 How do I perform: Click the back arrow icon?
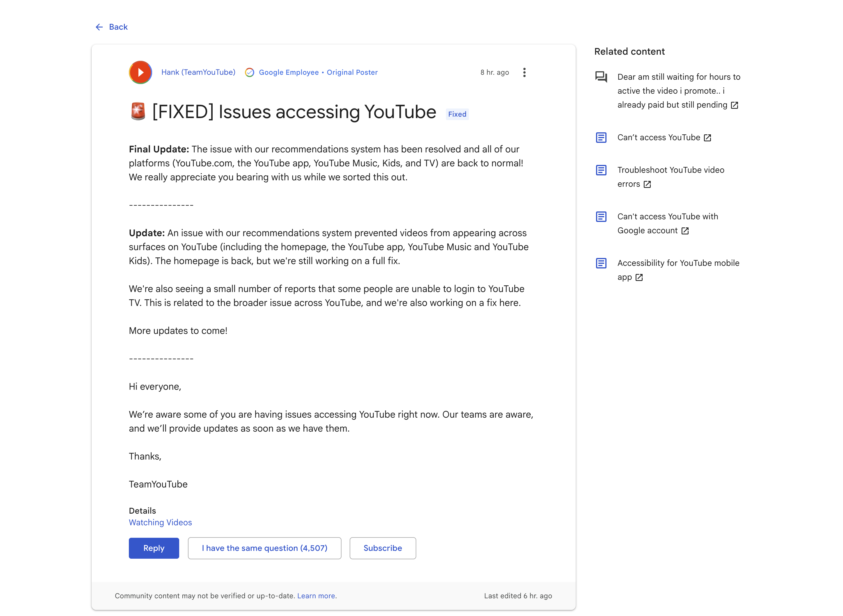[99, 27]
